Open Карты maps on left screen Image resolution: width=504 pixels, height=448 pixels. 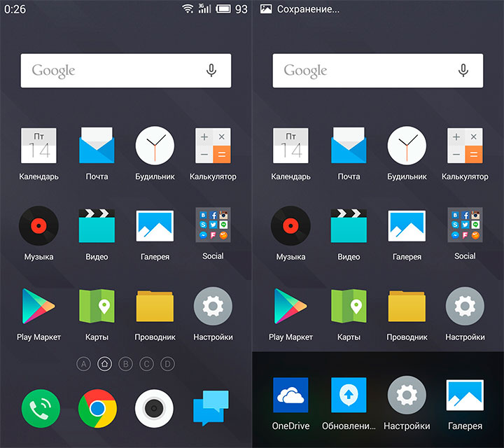pyautogui.click(x=97, y=306)
